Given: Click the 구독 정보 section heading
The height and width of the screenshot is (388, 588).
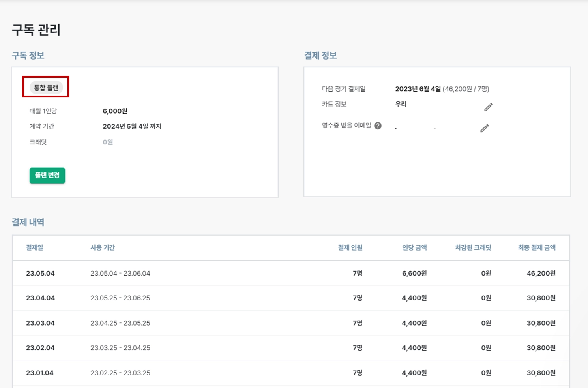Looking at the screenshot, I should [28, 56].
